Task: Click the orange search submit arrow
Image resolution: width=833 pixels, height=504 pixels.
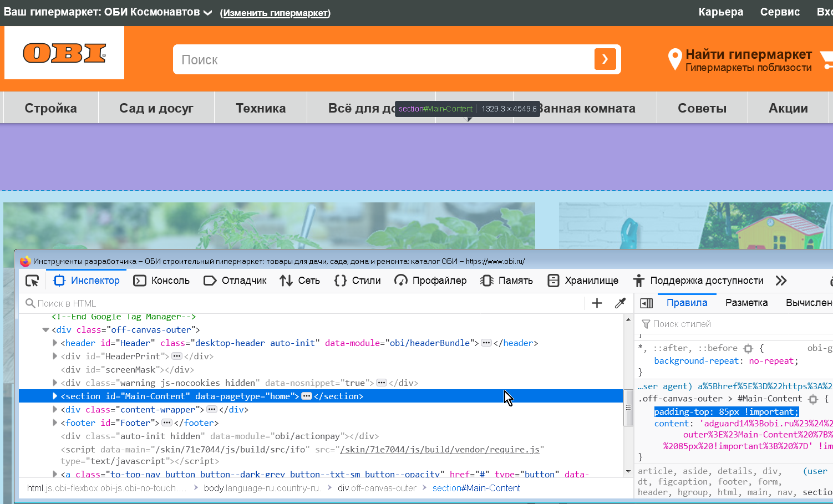Action: point(605,59)
